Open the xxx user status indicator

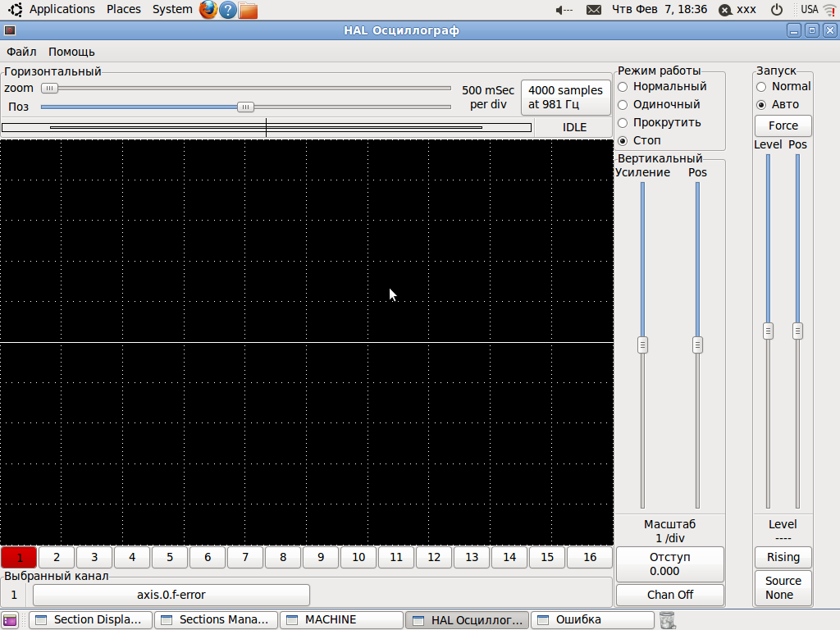pyautogui.click(x=737, y=10)
